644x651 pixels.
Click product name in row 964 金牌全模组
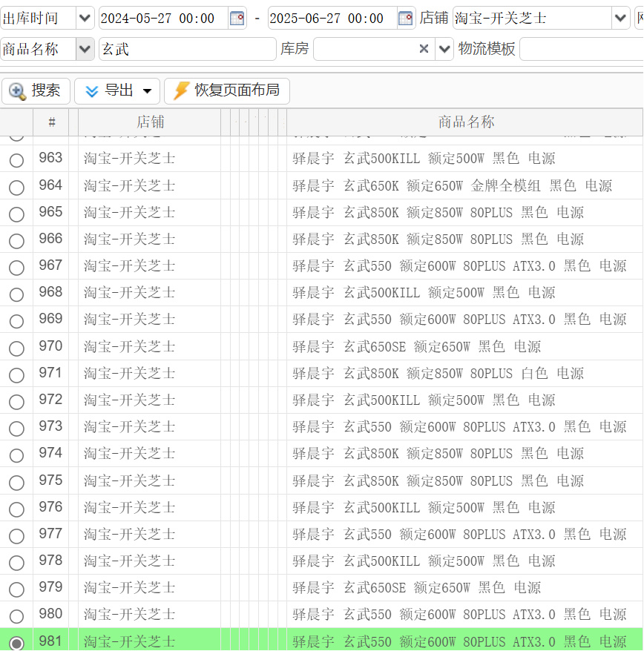(452, 185)
